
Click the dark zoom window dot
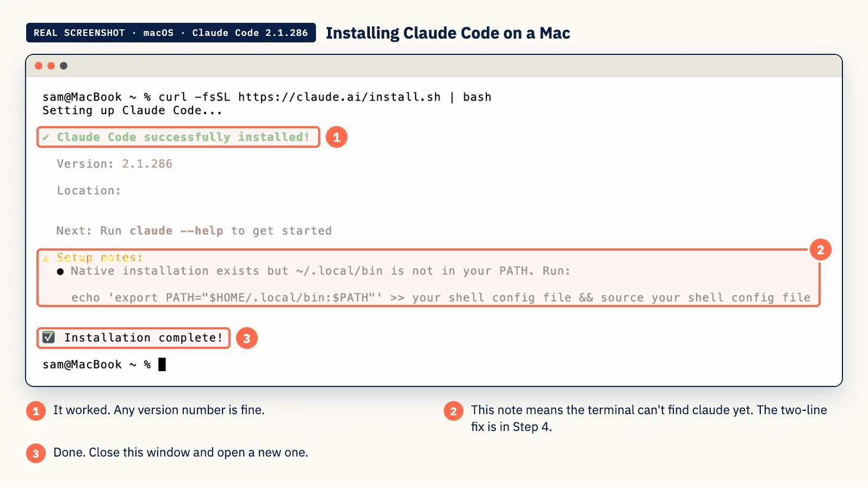click(x=64, y=66)
